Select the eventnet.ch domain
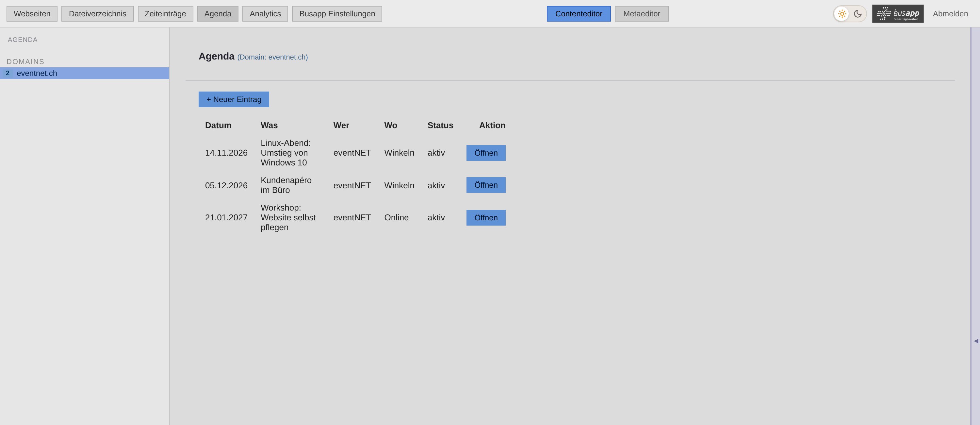980x425 pixels. [x=85, y=73]
